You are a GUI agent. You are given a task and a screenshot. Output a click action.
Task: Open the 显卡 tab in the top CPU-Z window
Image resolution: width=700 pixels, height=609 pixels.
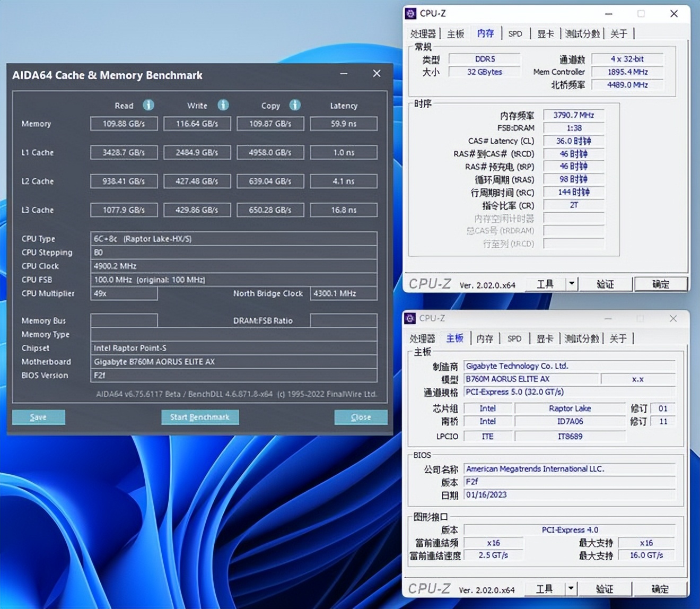coord(545,33)
